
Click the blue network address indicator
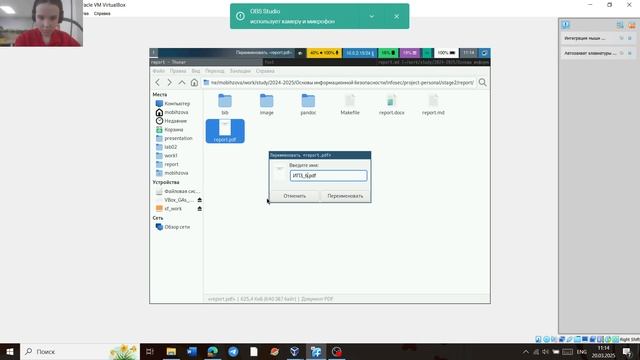click(x=360, y=53)
